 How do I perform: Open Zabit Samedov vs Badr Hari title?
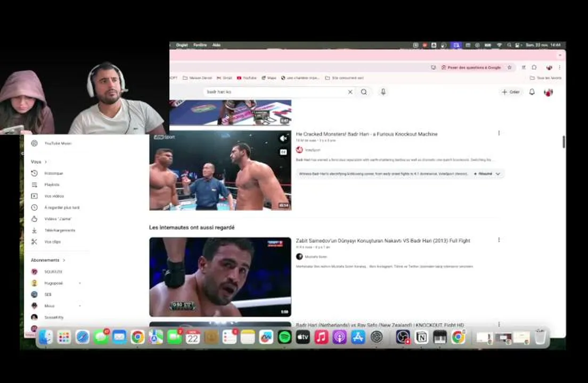(x=383, y=241)
